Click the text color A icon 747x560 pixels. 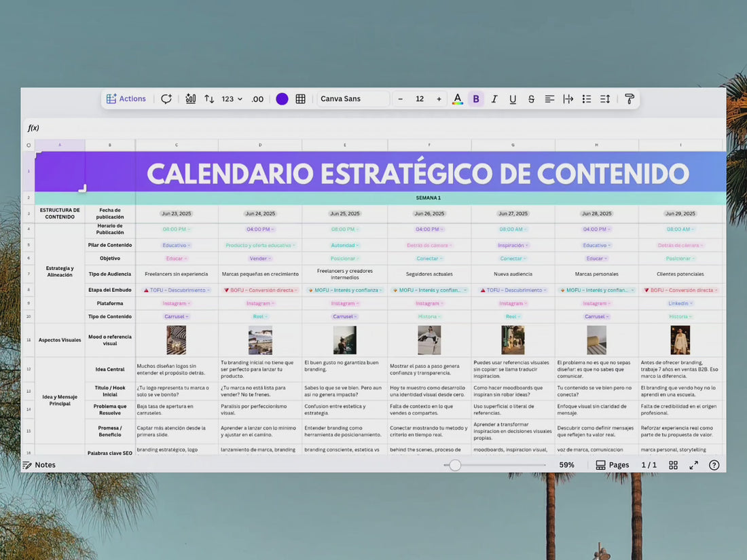point(457,98)
